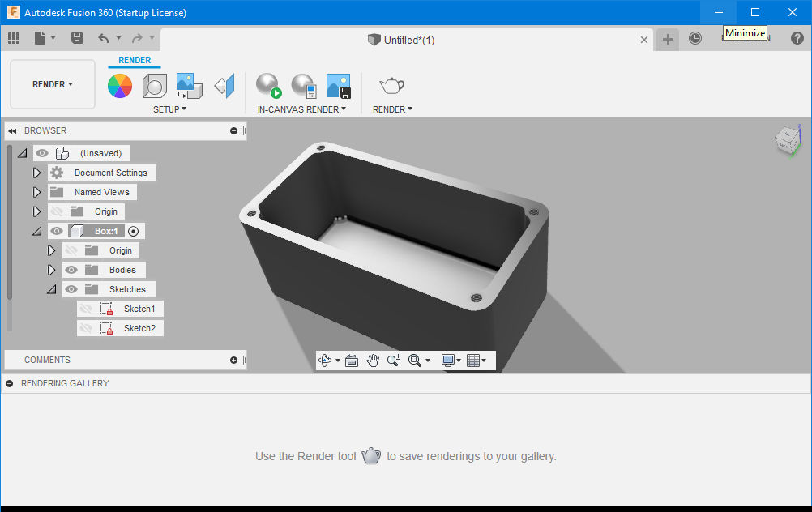This screenshot has width=812, height=512.
Task: Toggle visibility of the (Unsaved) root component
Action: 42,153
